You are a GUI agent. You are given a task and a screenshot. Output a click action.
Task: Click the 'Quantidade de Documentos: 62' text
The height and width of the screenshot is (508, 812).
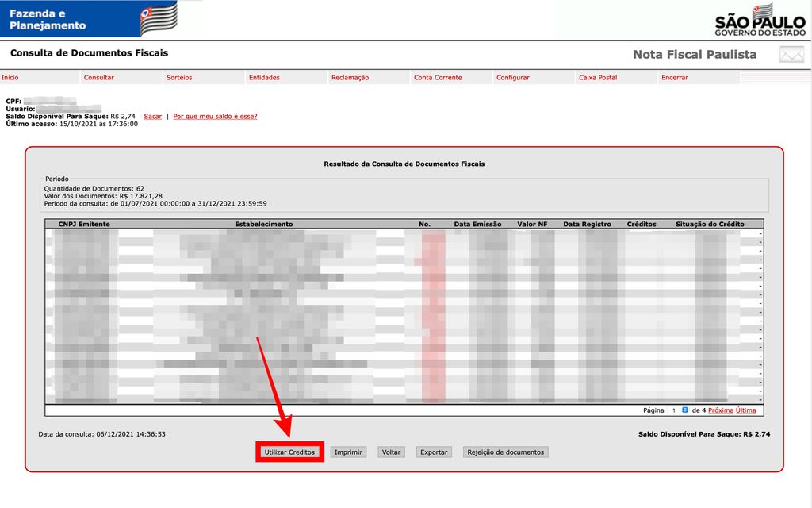click(94, 189)
